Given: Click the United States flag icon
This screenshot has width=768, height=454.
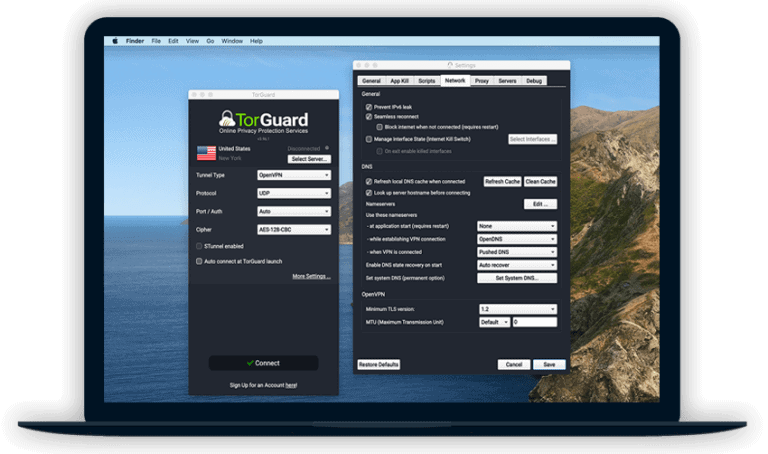Looking at the screenshot, I should tap(206, 153).
